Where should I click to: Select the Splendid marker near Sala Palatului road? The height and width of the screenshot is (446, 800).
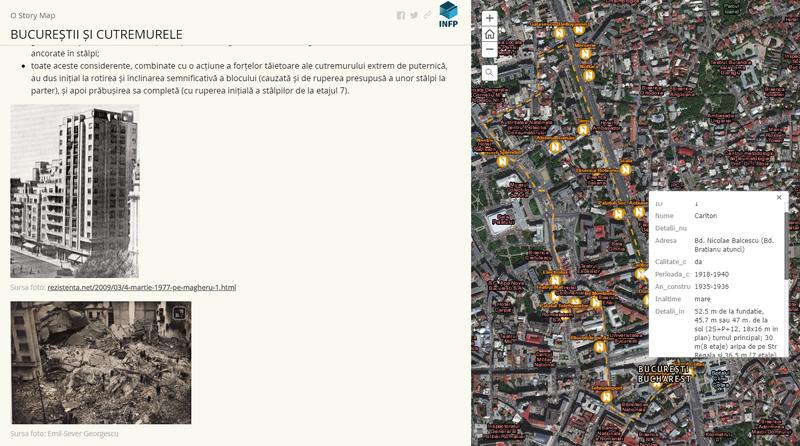tap(502, 162)
